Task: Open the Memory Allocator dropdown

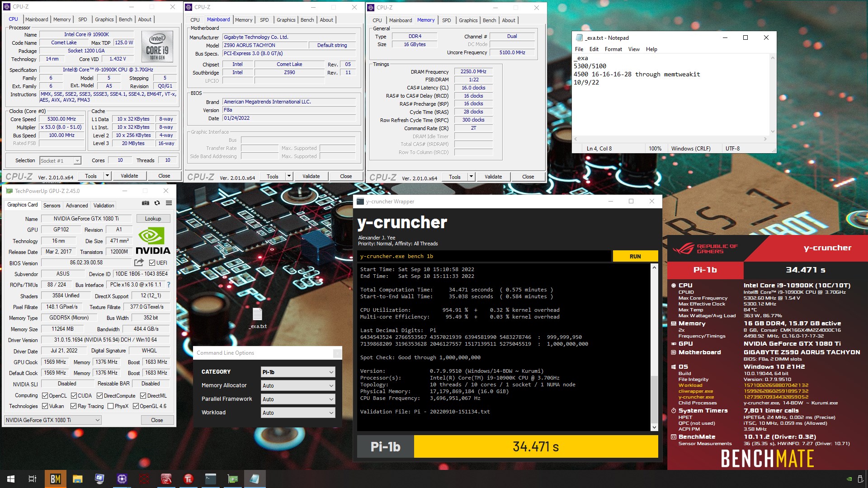Action: [x=298, y=385]
